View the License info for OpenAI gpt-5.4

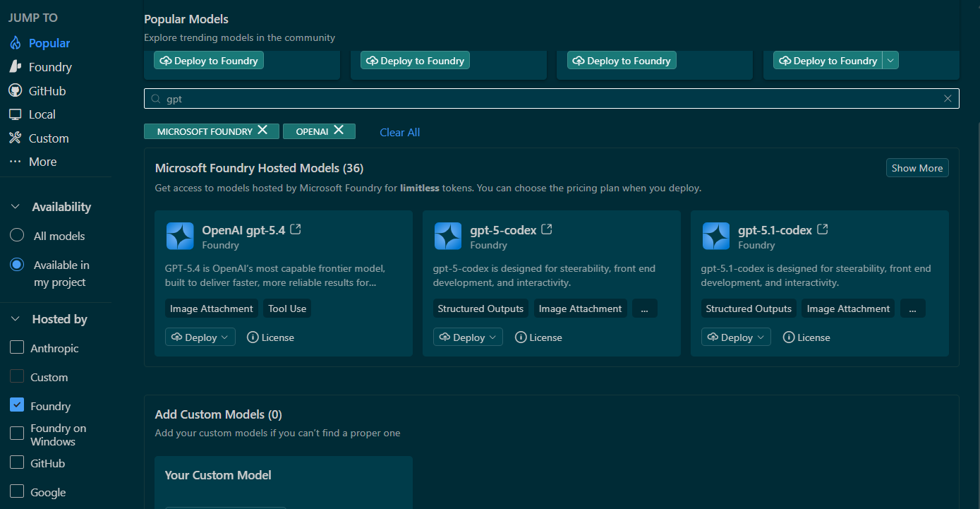[x=270, y=337]
